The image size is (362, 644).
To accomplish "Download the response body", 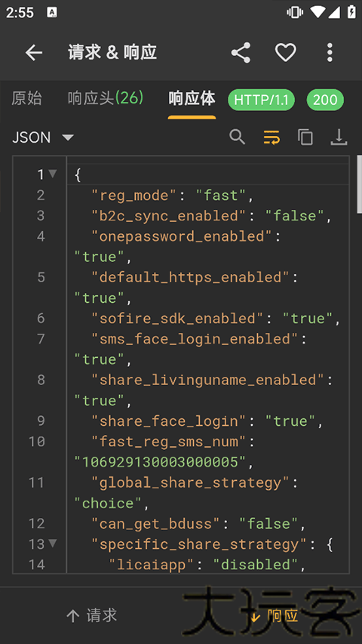I will tap(339, 137).
